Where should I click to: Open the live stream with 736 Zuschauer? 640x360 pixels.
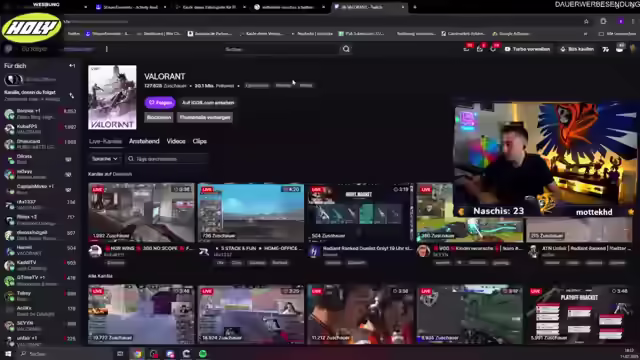coord(251,213)
